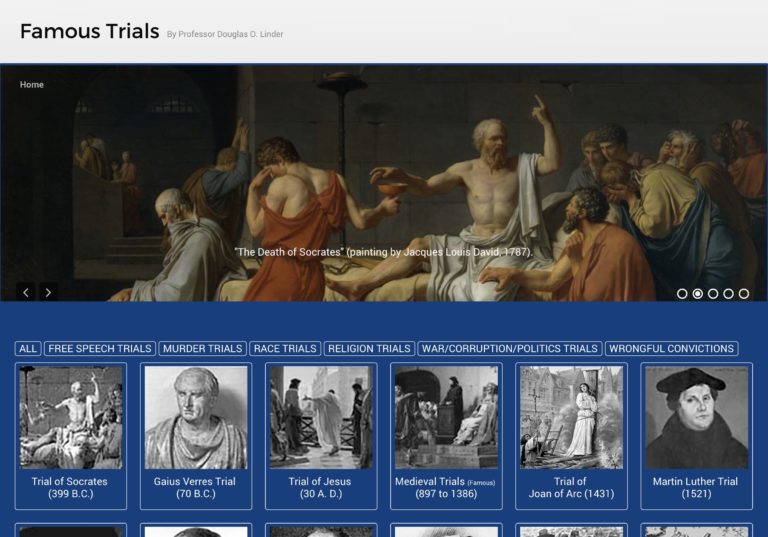Click the 'Martin Luther Trial (1521)' caption

coord(696,488)
